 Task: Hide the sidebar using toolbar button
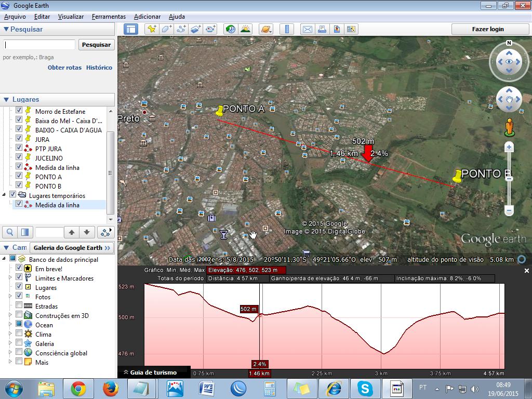pyautogui.click(x=130, y=29)
